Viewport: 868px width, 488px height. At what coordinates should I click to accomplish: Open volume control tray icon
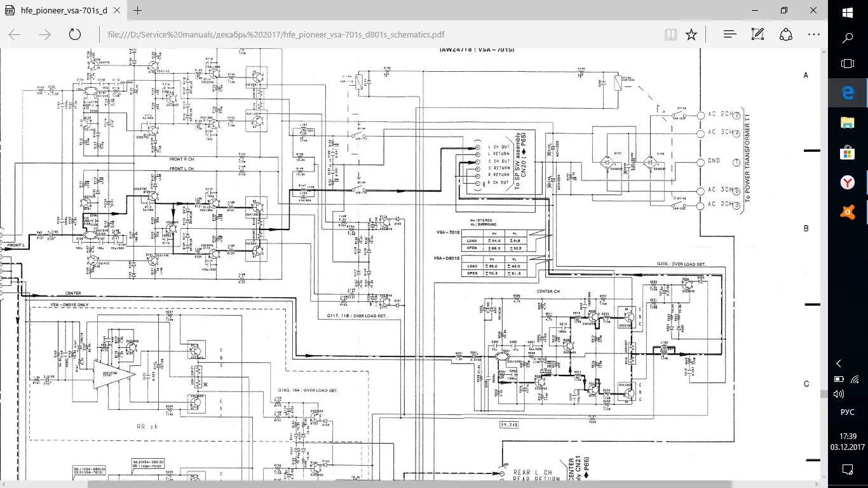(839, 395)
